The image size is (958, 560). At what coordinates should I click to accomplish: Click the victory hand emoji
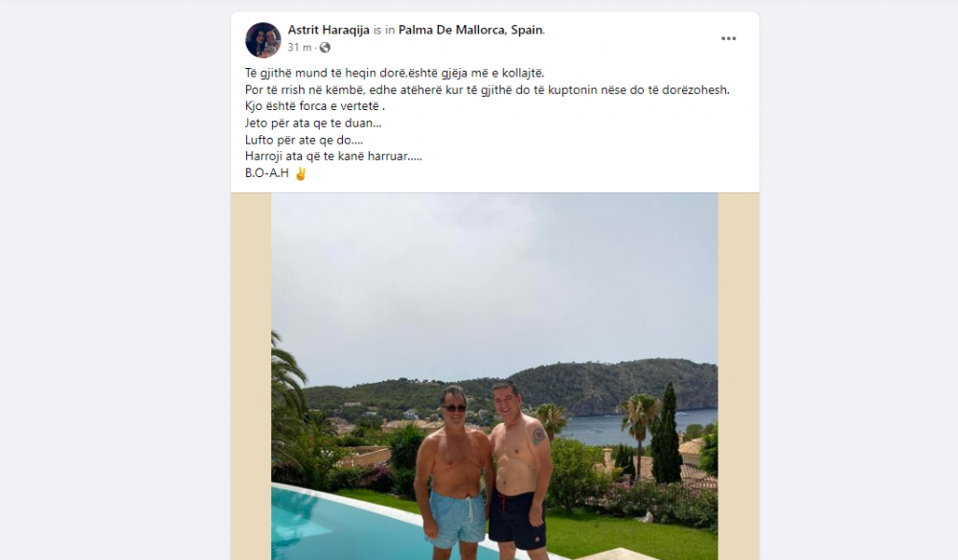[x=301, y=174]
